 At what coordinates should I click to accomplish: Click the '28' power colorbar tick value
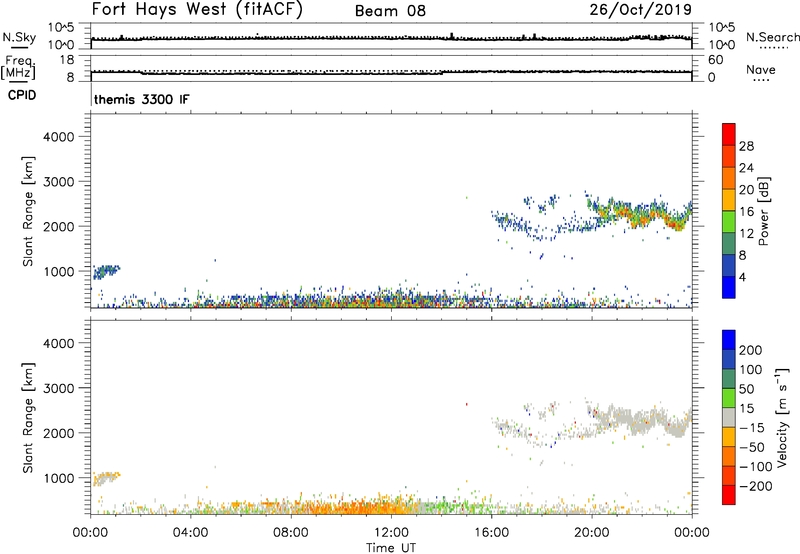[x=746, y=146]
